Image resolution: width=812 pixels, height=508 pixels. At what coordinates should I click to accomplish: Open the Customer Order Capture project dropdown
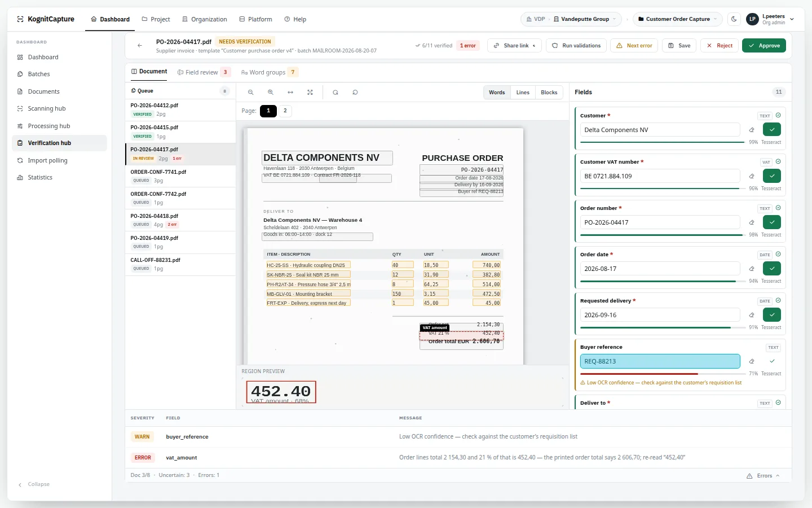pyautogui.click(x=678, y=19)
